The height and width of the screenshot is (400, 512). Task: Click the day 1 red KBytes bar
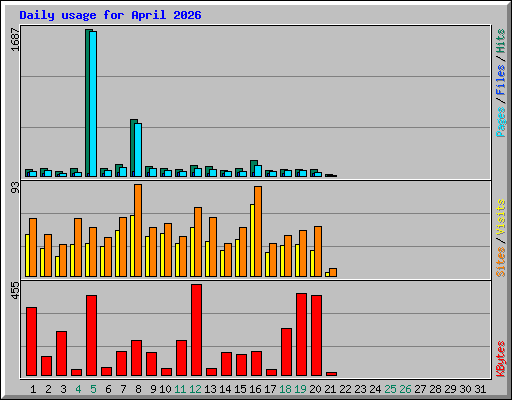[x=31, y=341]
